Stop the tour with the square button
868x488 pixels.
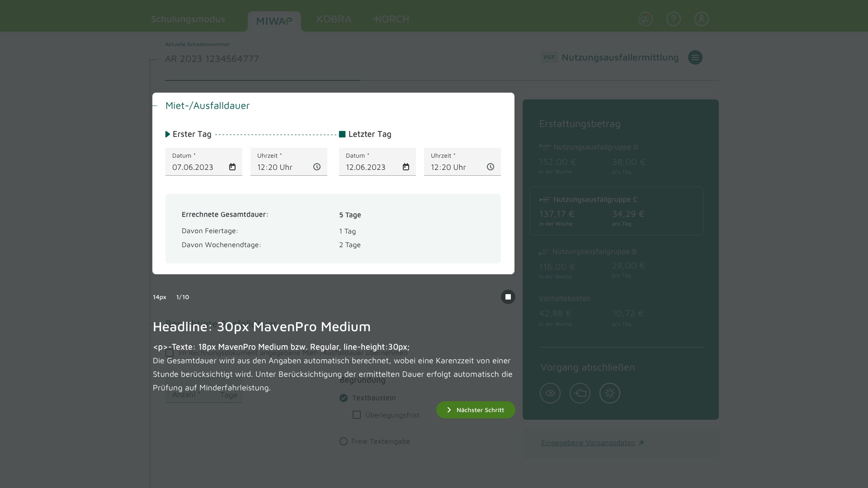508,297
